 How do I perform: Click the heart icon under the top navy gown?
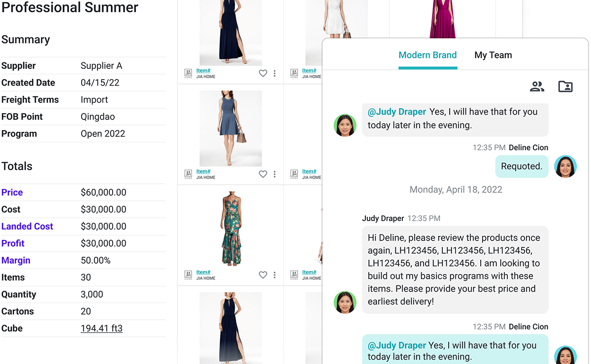coord(263,73)
